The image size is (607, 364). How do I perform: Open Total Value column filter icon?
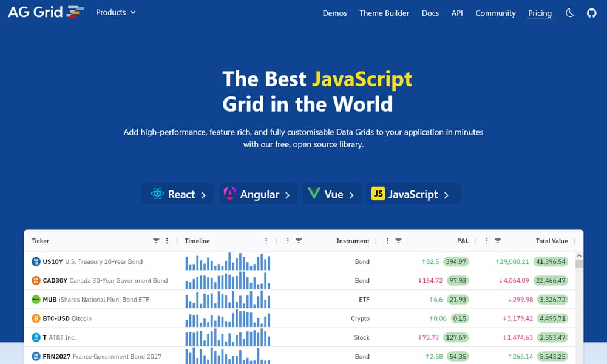[x=498, y=241]
